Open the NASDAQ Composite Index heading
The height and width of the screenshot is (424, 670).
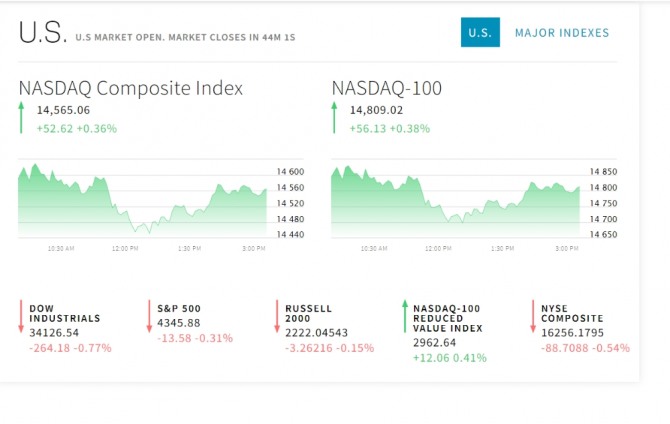[130, 88]
